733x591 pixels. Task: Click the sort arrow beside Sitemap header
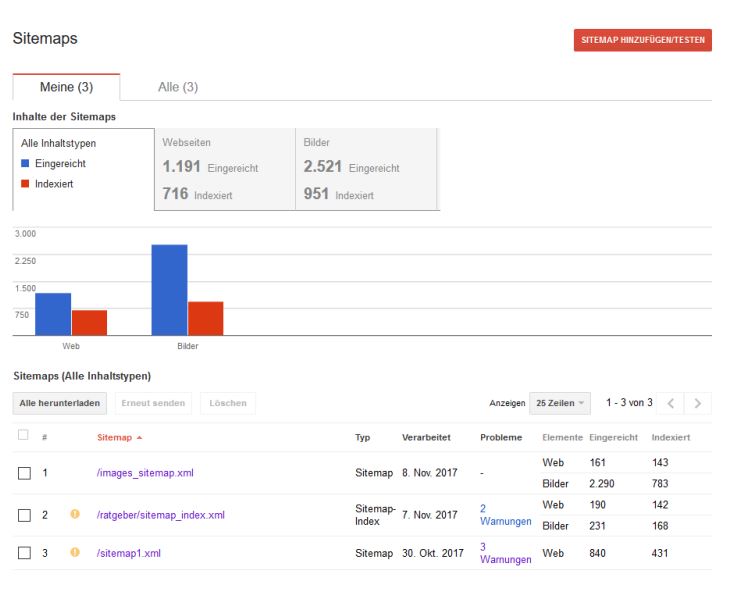tap(139, 438)
